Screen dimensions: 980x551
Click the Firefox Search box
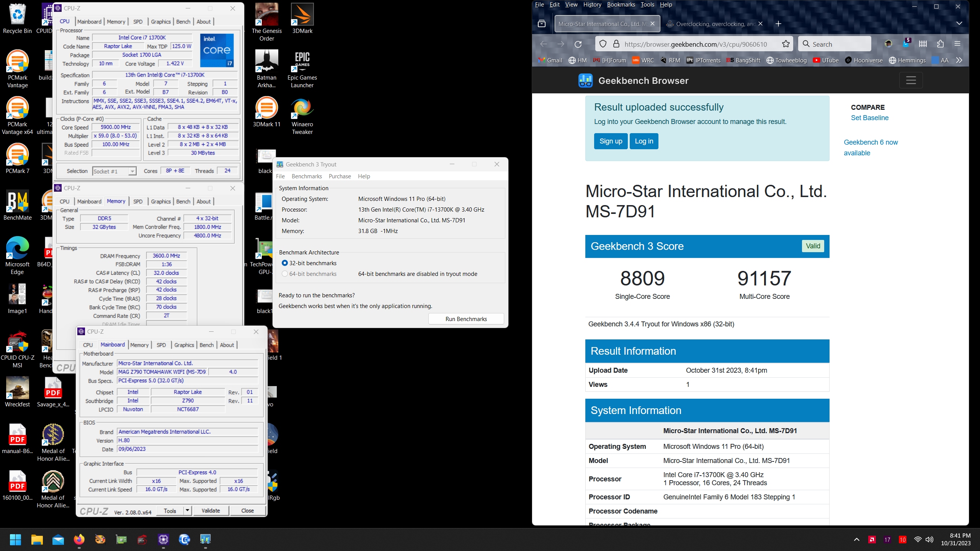click(x=835, y=44)
